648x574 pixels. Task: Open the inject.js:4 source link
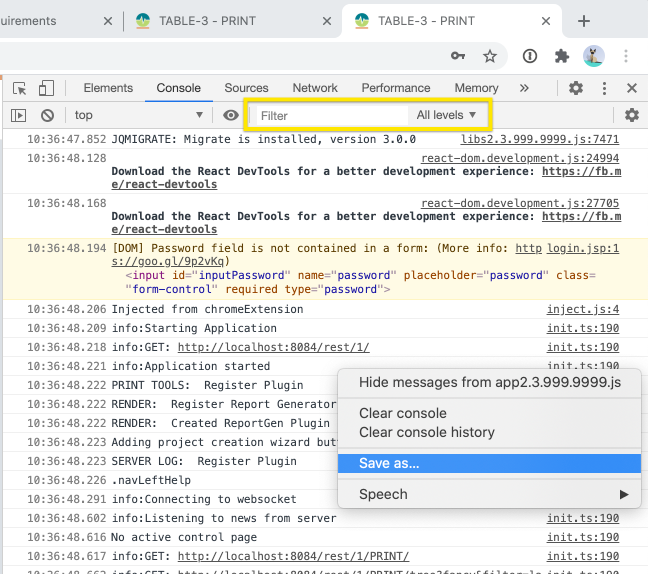pos(582,309)
